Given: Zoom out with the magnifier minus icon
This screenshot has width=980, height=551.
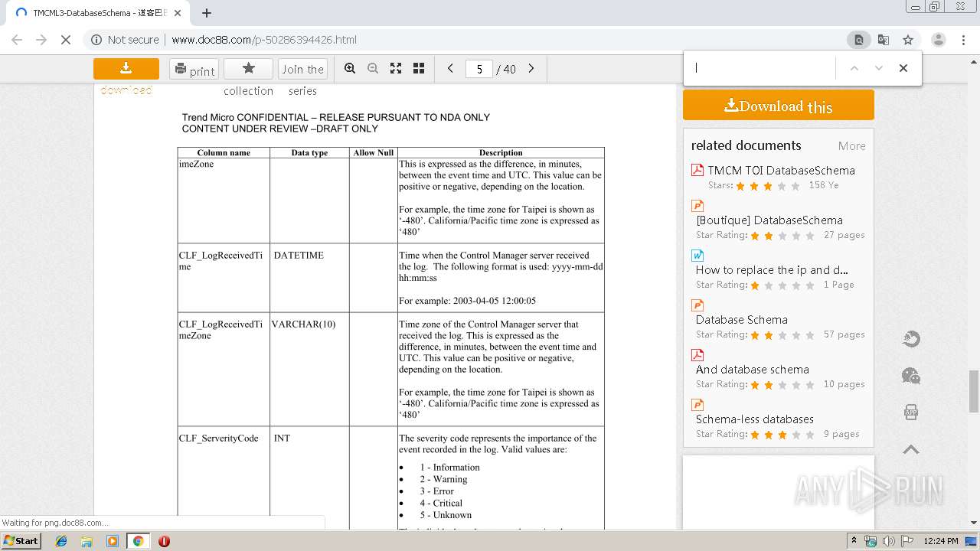Looking at the screenshot, I should (373, 69).
